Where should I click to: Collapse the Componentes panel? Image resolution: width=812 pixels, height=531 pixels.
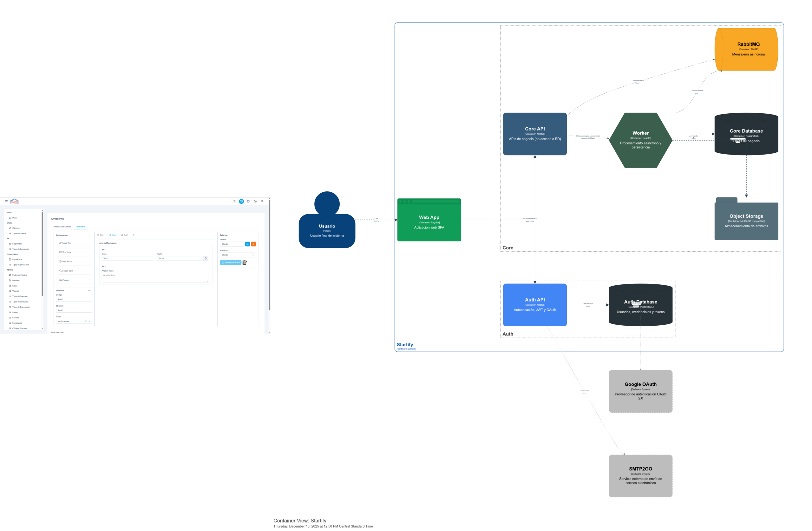(x=89, y=235)
